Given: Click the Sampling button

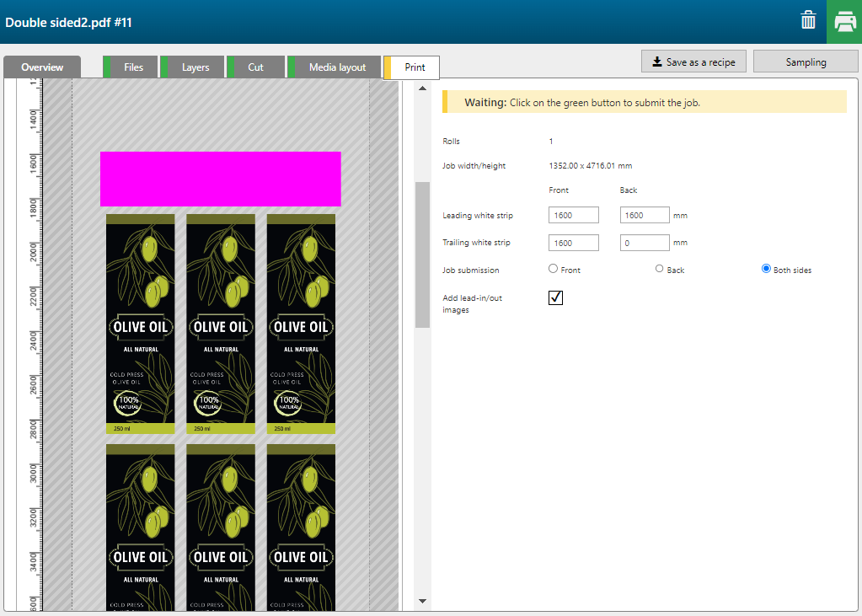Looking at the screenshot, I should pyautogui.click(x=806, y=62).
